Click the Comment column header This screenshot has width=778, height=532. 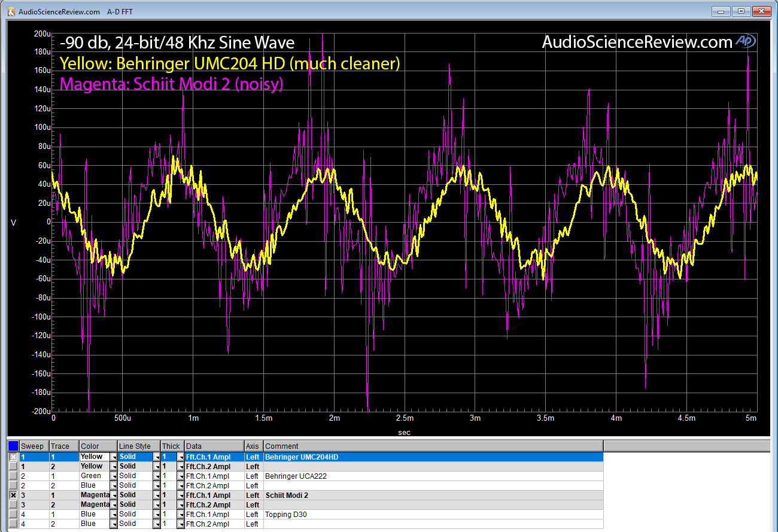click(433, 446)
